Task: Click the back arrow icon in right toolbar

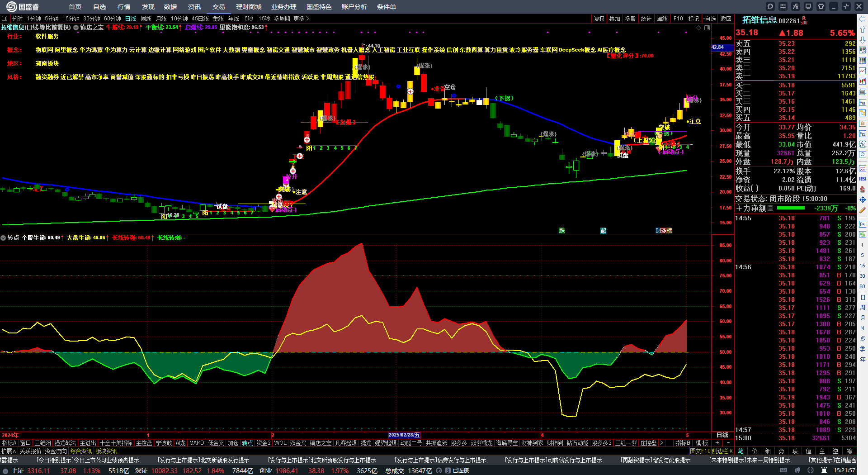Action: (x=863, y=19)
